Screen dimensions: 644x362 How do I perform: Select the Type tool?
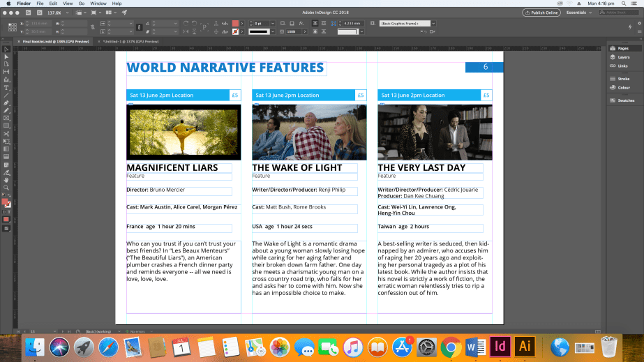(6, 88)
